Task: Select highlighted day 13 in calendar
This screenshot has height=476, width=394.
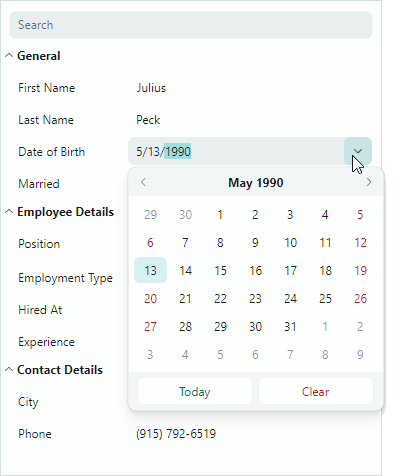Action: pyautogui.click(x=150, y=270)
